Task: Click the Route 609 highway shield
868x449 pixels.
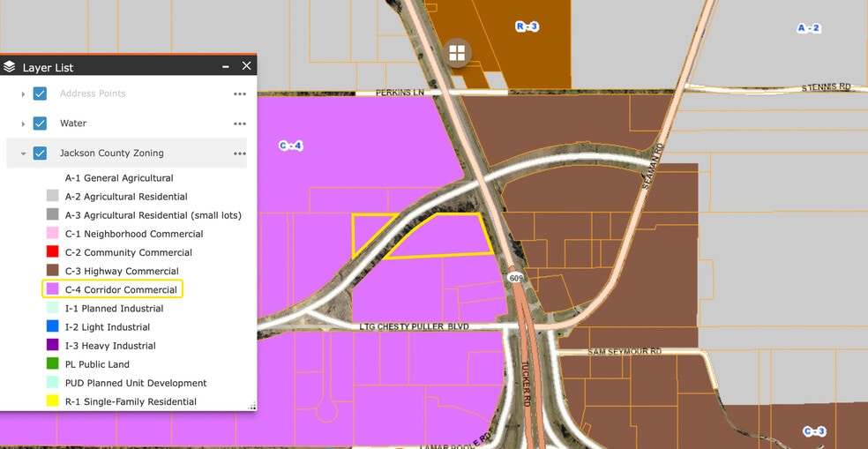Action: pos(513,278)
